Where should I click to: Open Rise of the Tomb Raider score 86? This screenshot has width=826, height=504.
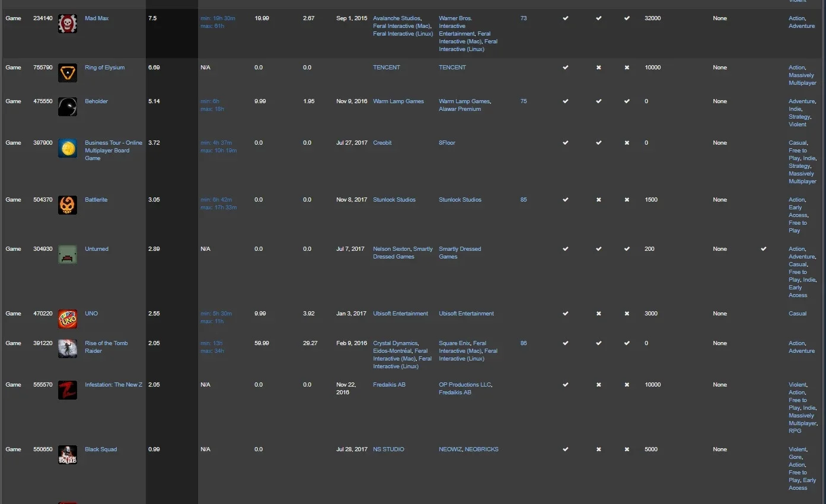point(524,343)
